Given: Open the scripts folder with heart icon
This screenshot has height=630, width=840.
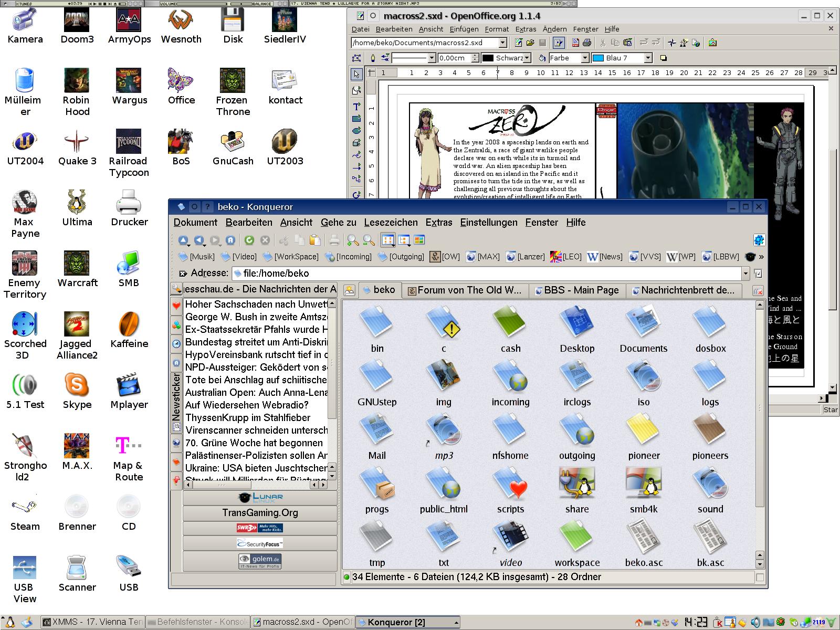Looking at the screenshot, I should (x=510, y=490).
